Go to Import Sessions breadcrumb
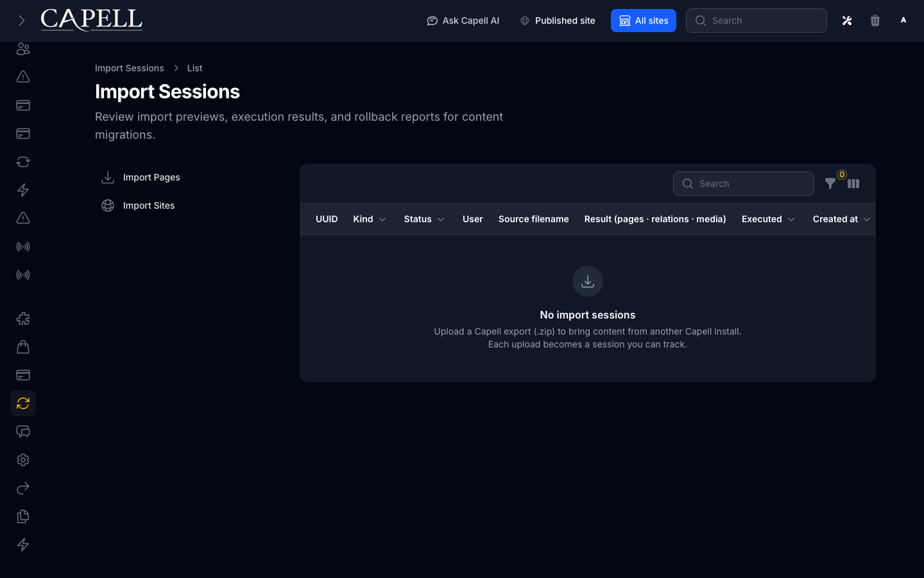The height and width of the screenshot is (578, 924). (130, 68)
